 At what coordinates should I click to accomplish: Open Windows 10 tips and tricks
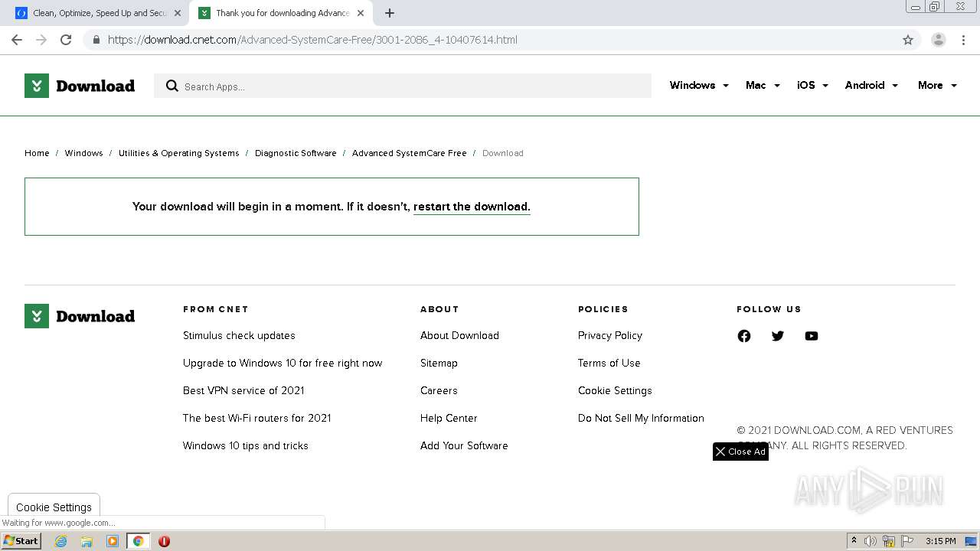pyautogui.click(x=245, y=445)
